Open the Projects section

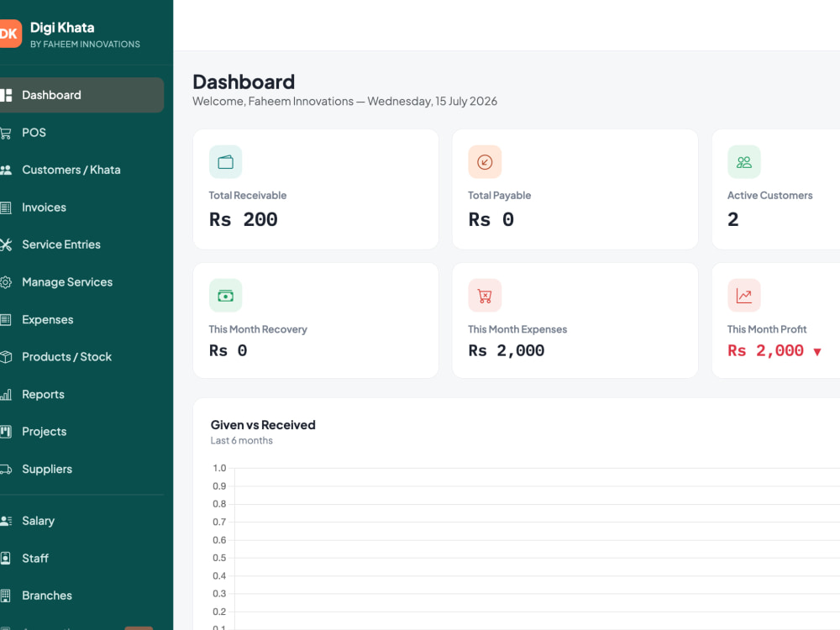pyautogui.click(x=82, y=432)
